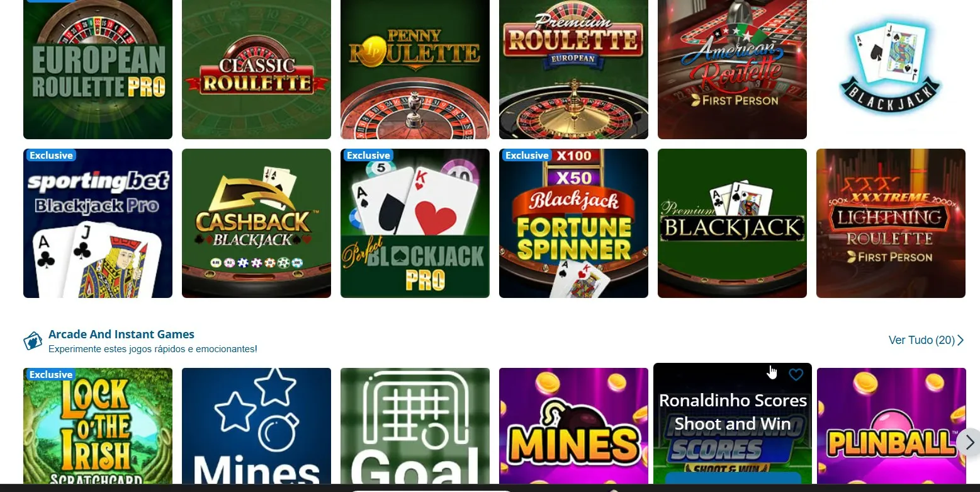Advance carousel with right arrow button
The height and width of the screenshot is (492, 980).
click(969, 442)
